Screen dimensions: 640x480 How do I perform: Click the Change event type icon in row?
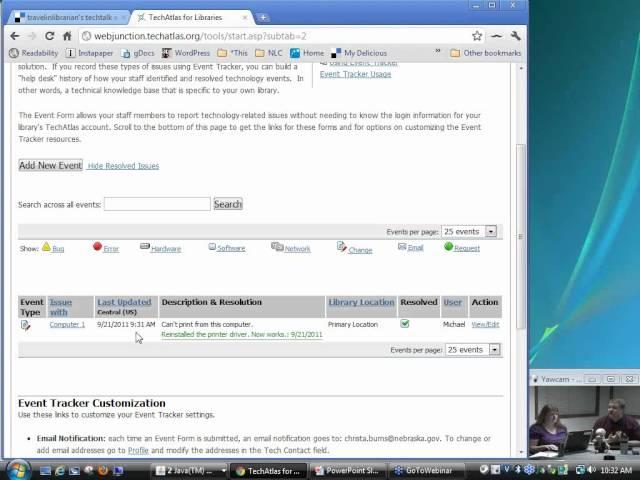point(25,325)
